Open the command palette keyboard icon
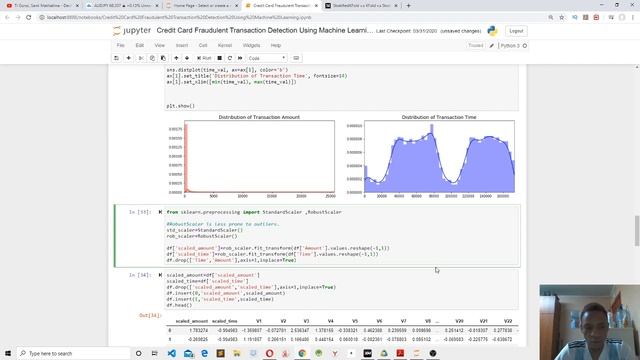The width and height of the screenshot is (640, 360). pyautogui.click(x=296, y=58)
